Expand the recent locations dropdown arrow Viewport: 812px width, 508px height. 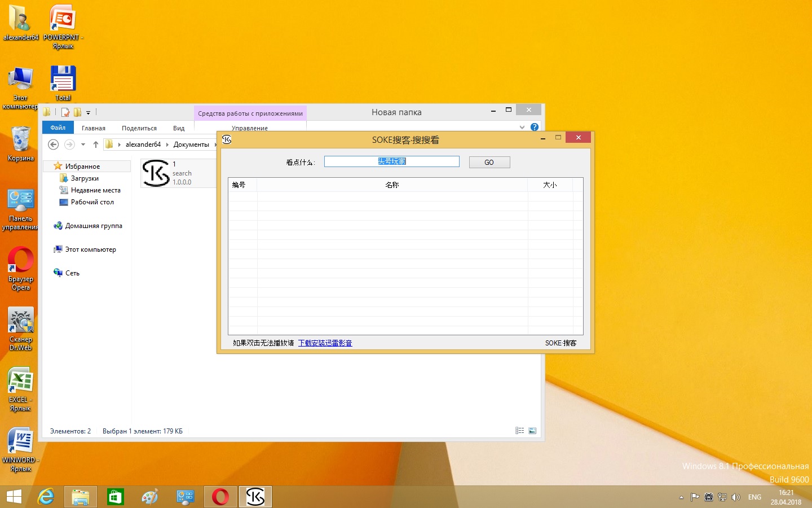[83, 144]
